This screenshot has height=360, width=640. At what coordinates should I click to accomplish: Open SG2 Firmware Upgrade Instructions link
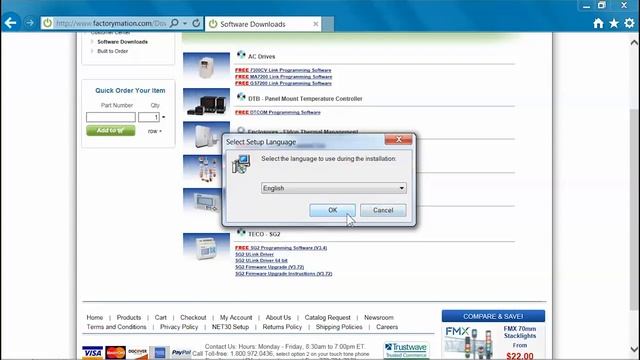point(284,273)
